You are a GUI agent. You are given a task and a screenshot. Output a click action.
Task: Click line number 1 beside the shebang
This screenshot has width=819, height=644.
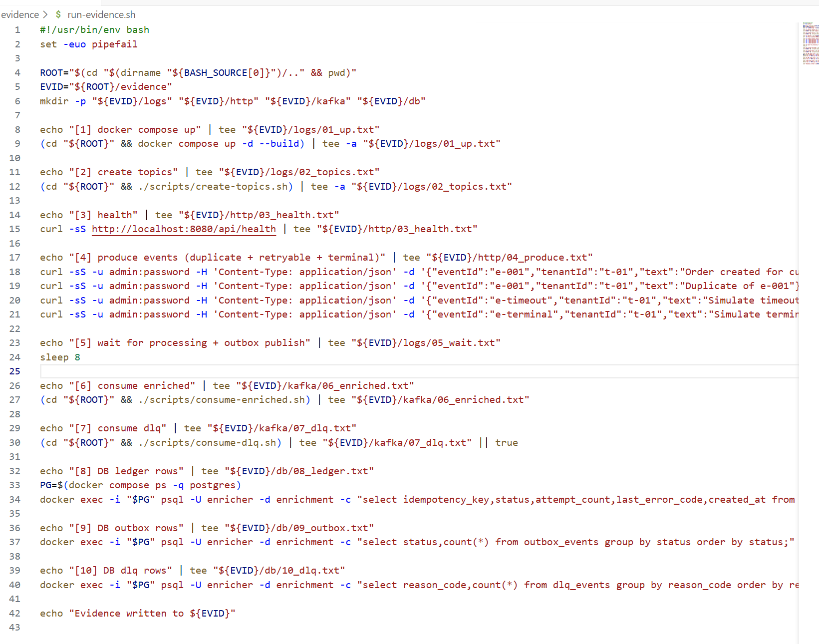(17, 30)
